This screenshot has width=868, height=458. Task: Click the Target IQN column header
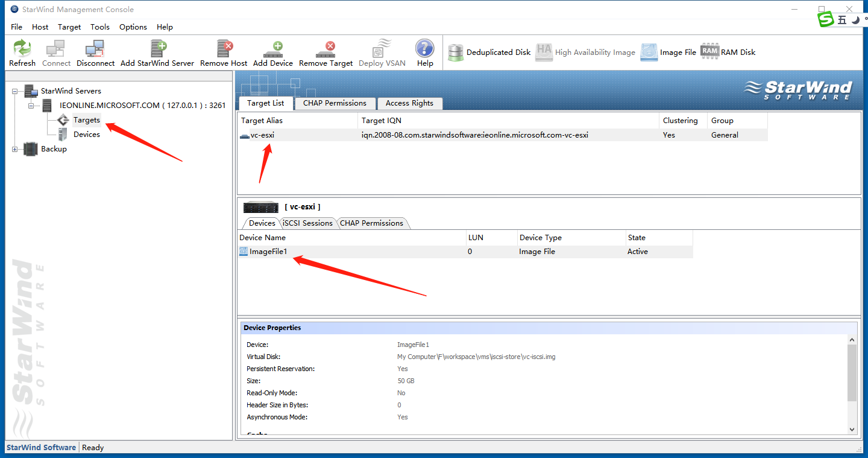click(x=509, y=120)
